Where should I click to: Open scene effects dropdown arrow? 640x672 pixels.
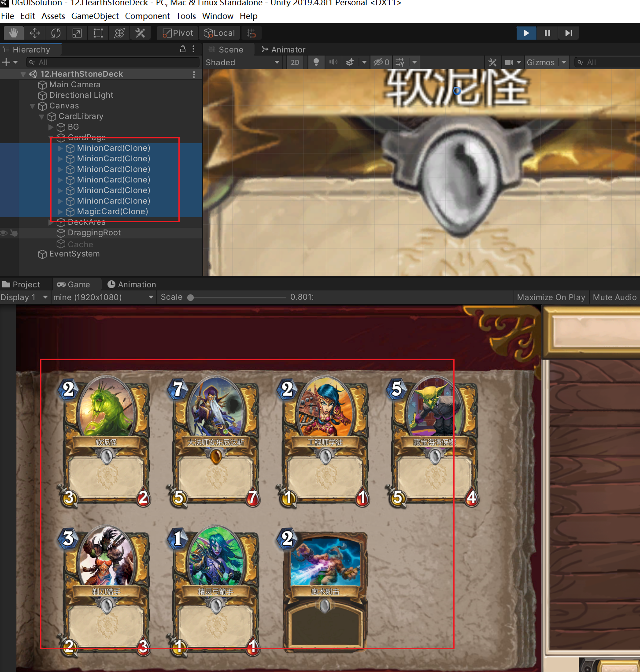click(x=364, y=63)
